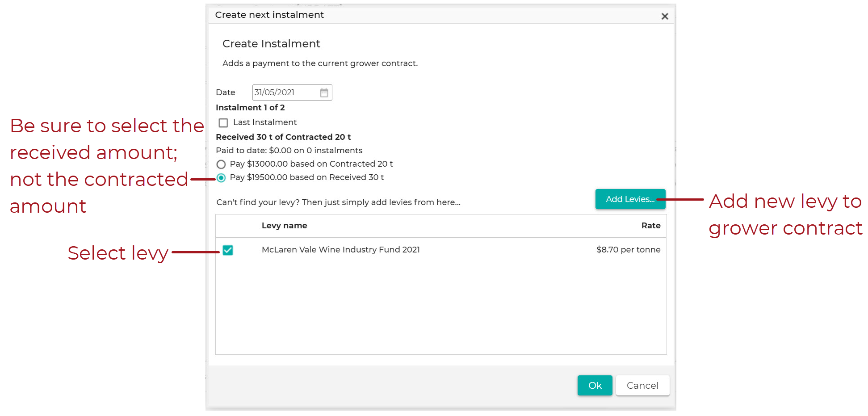Click Received 30 t of Contracted 20 t text
The height and width of the screenshot is (416, 868).
coord(283,137)
